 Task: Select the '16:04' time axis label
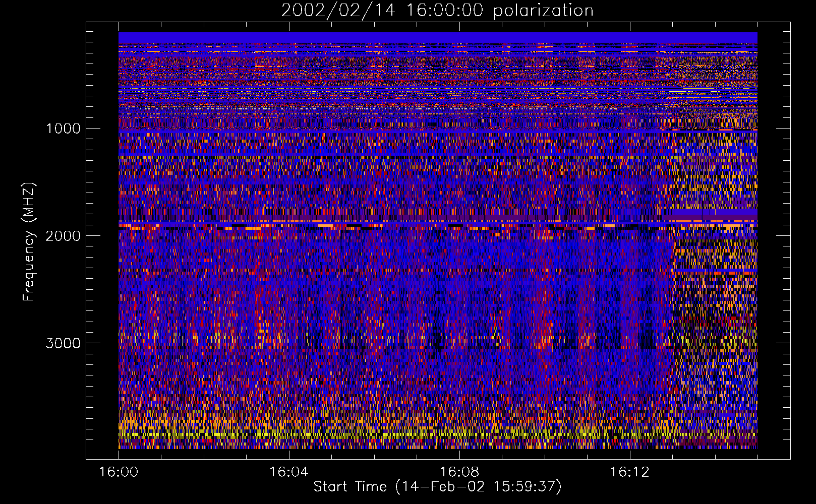click(x=288, y=472)
